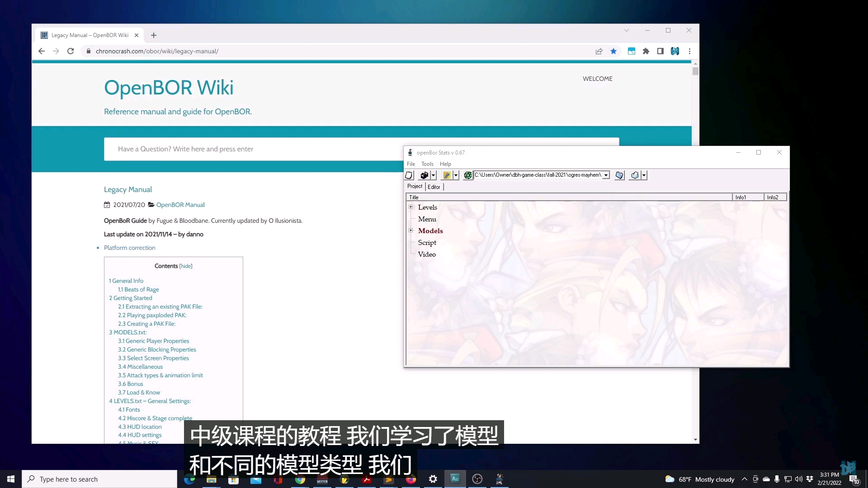
Task: Go back in the Chrome browser
Action: point(42,51)
